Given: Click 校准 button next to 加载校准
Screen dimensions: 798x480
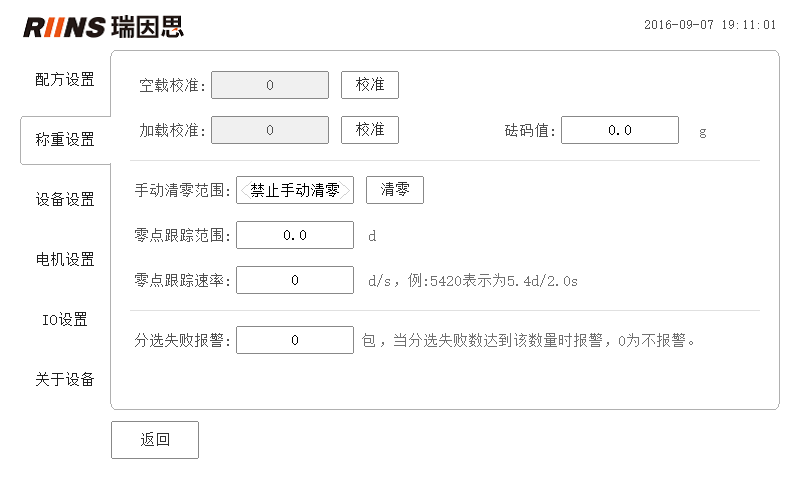Looking at the screenshot, I should pyautogui.click(x=370, y=130).
